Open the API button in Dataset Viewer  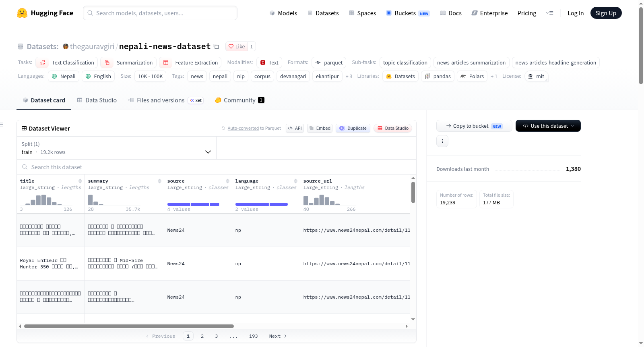[x=295, y=128]
